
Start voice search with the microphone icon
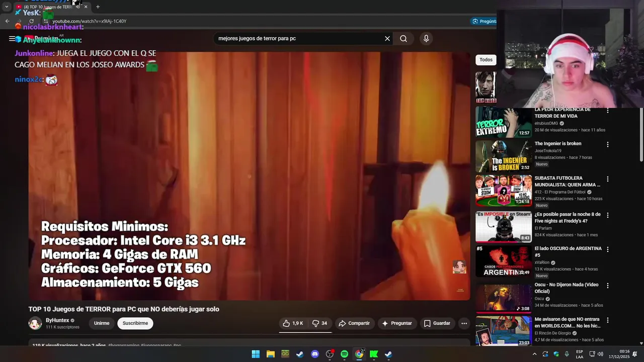pyautogui.click(x=426, y=39)
